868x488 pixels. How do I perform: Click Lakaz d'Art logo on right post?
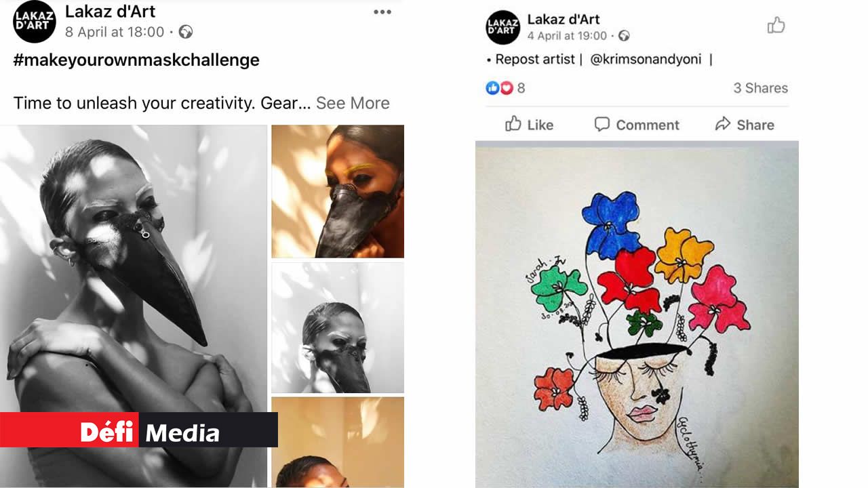tap(502, 28)
